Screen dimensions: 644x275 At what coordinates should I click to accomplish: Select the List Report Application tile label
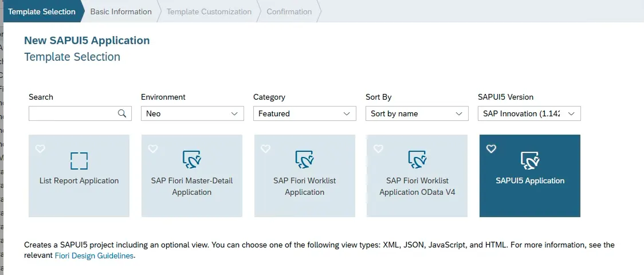79,180
